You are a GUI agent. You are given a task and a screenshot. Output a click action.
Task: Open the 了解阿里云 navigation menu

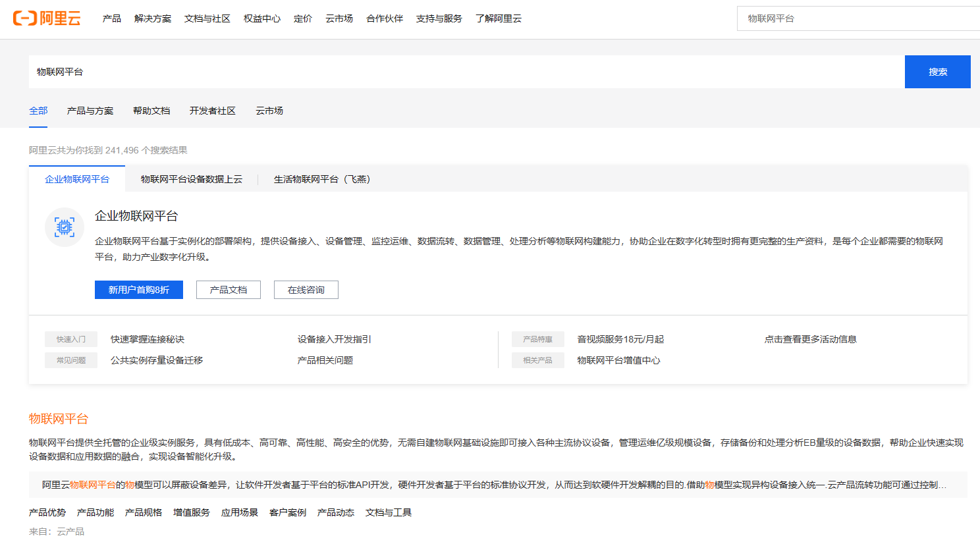499,18
